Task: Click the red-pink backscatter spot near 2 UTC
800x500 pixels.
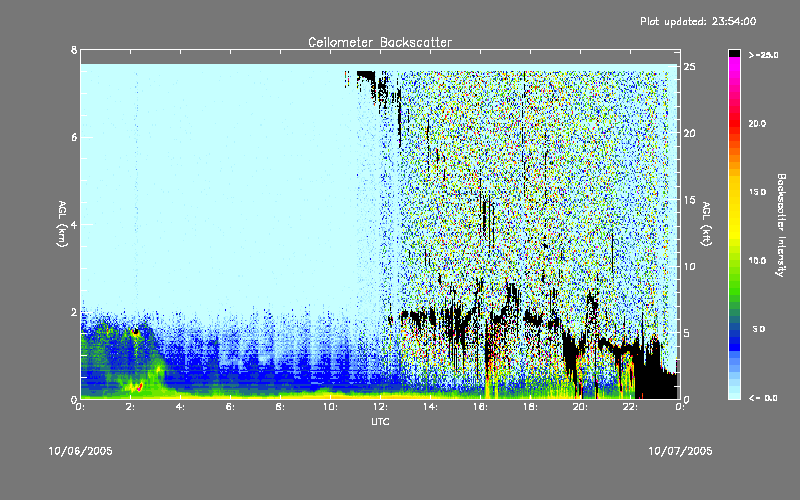Action: (x=139, y=387)
